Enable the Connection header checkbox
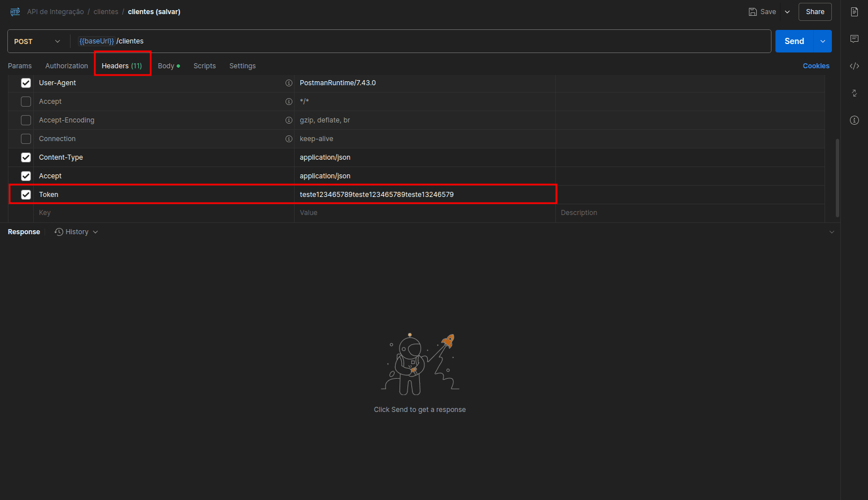The width and height of the screenshot is (868, 500). pos(26,139)
